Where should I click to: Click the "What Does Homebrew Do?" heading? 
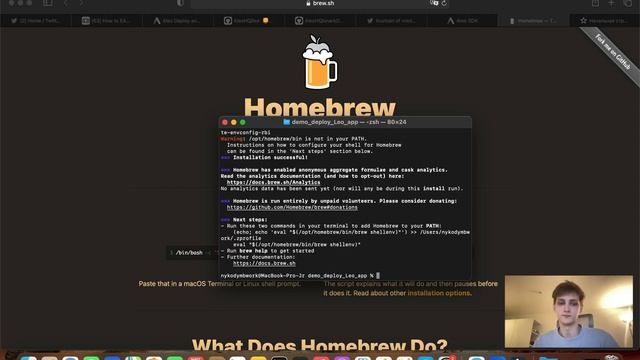point(320,345)
